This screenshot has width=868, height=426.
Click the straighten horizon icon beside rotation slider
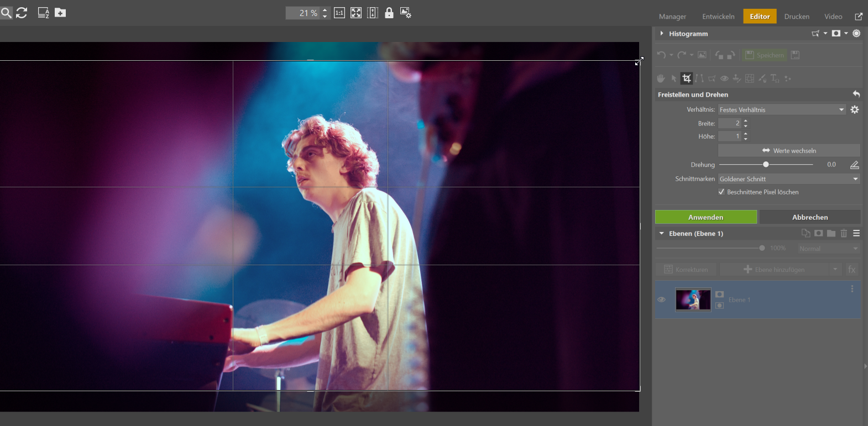point(854,165)
